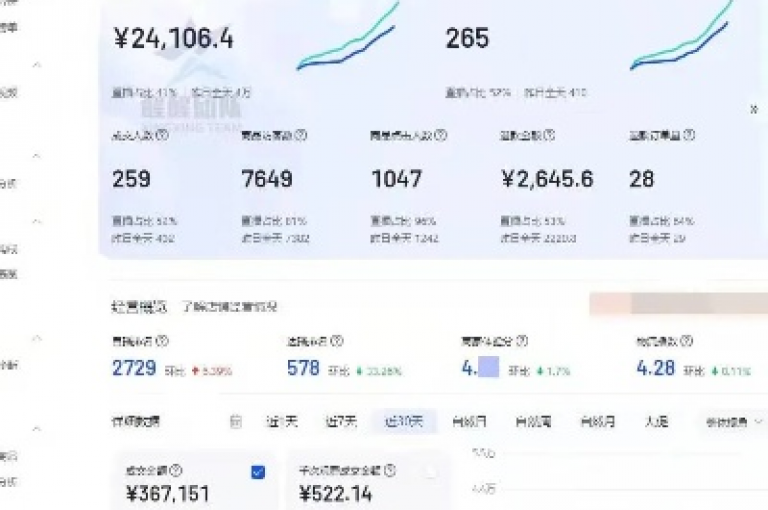Click the 经营概况 section heading
The image size is (768, 510).
pyautogui.click(x=139, y=307)
